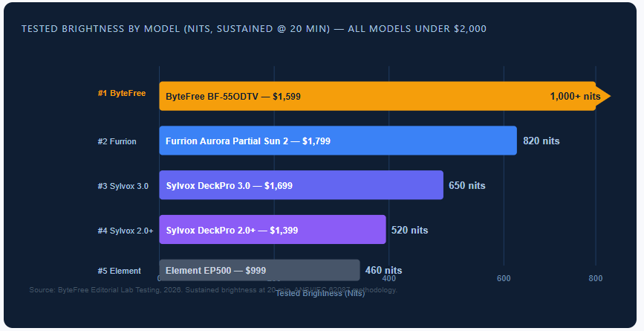The image size is (644, 331).
Task: Select the "#3 Sylvox 3.0" axis label
Action: 123,186
